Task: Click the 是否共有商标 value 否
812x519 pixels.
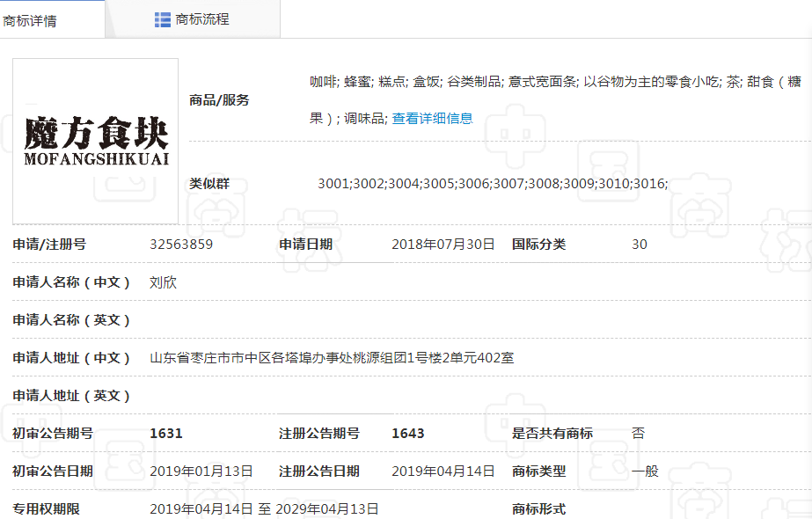Action: (639, 434)
